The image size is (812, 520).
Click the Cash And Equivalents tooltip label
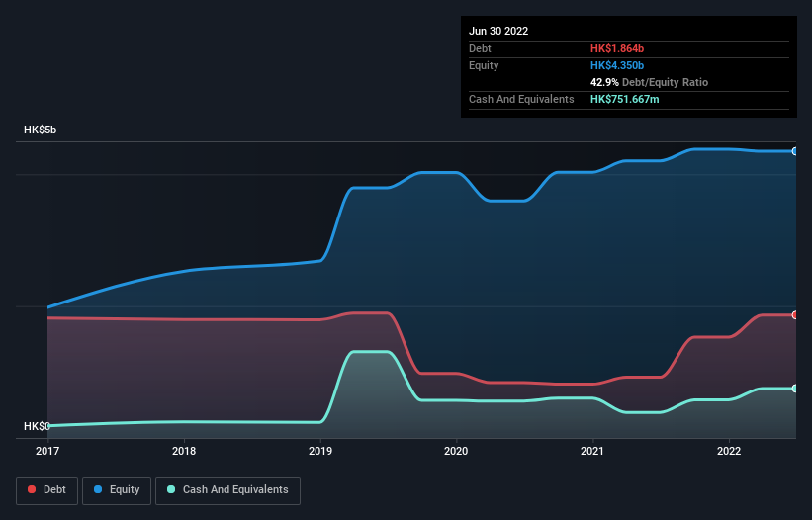521,99
